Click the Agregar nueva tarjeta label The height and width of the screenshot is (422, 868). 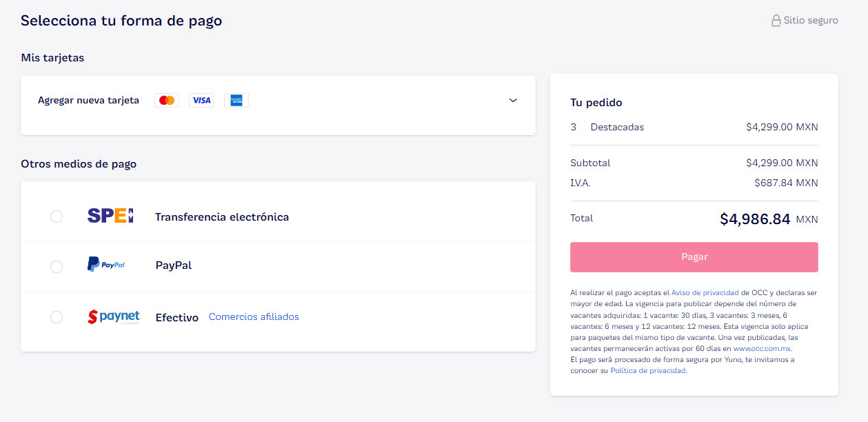88,101
